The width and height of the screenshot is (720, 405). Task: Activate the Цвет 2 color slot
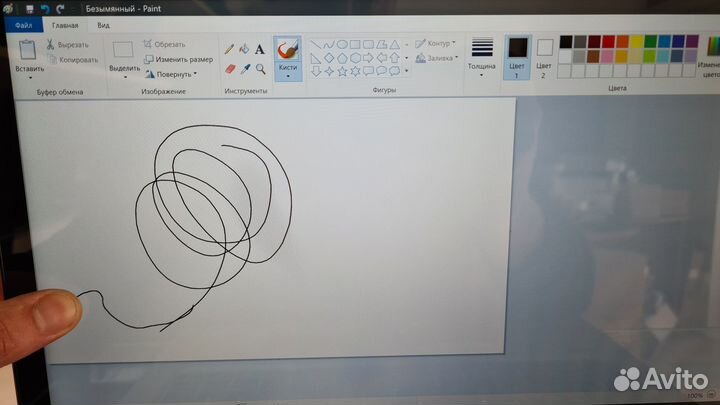tap(545, 57)
